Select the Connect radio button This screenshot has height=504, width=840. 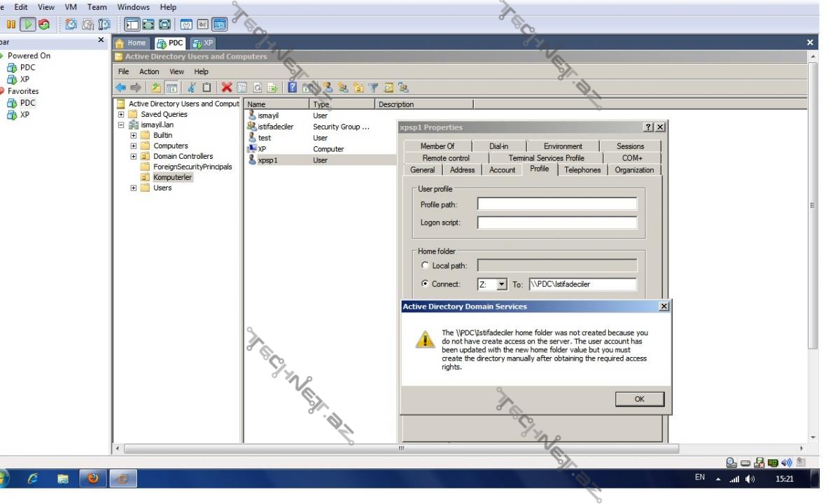424,285
